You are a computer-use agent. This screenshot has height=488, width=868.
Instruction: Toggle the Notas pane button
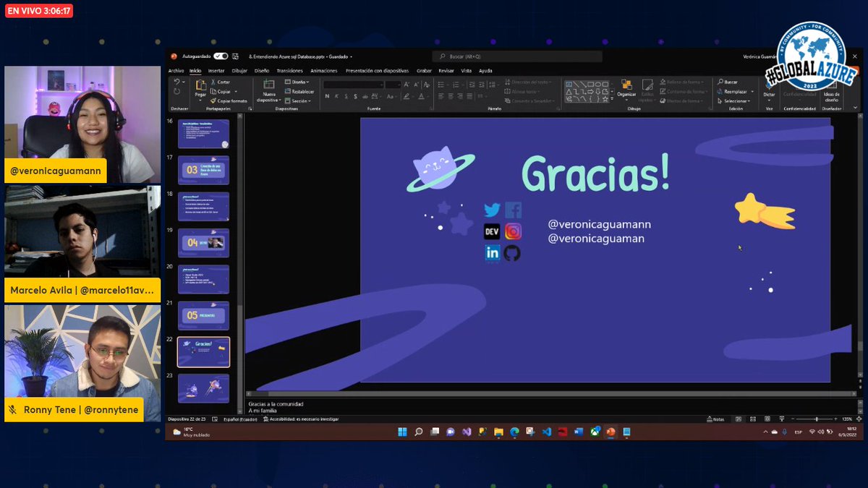pyautogui.click(x=716, y=419)
